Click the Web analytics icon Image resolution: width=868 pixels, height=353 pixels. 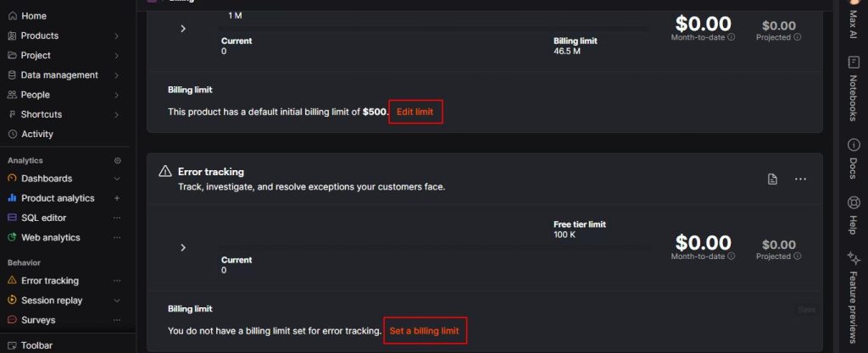(x=12, y=238)
